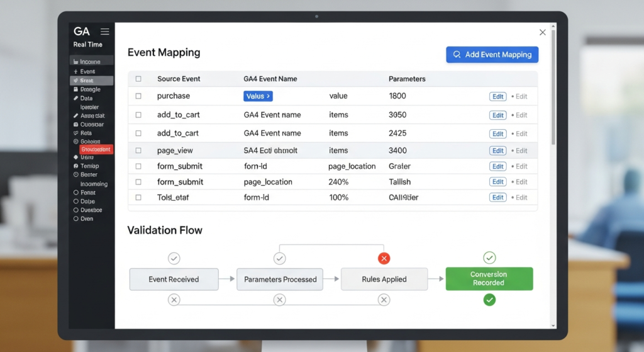Click the solid green check below Conversion Recorded
Viewport: 644px width, 352px height.
point(489,300)
